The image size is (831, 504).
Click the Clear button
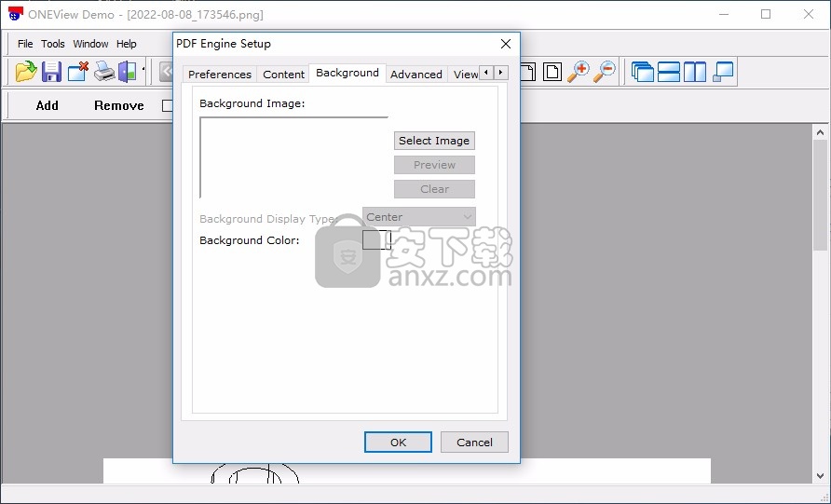coord(434,189)
